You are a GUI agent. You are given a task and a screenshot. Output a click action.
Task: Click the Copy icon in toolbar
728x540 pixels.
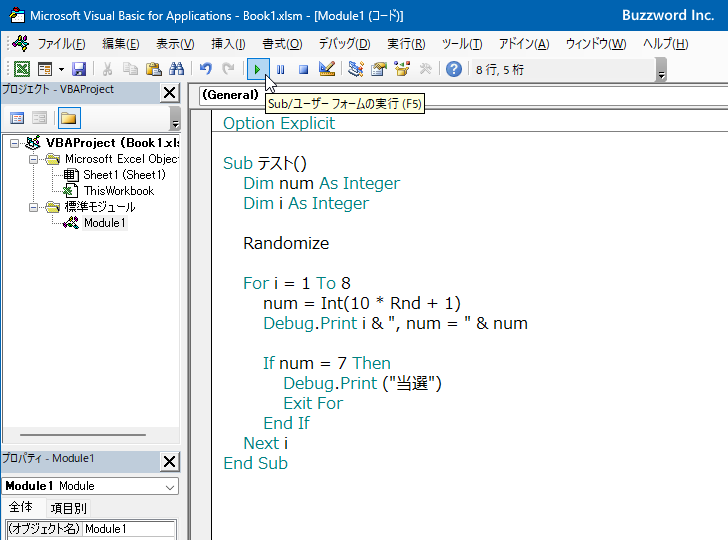click(130, 70)
